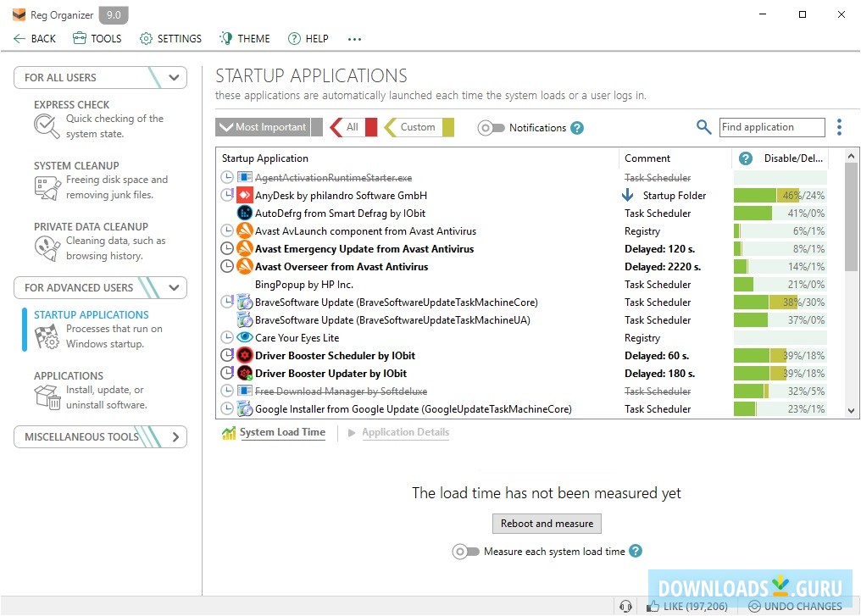Click the Private Data Cleanup icon

pyautogui.click(x=47, y=248)
